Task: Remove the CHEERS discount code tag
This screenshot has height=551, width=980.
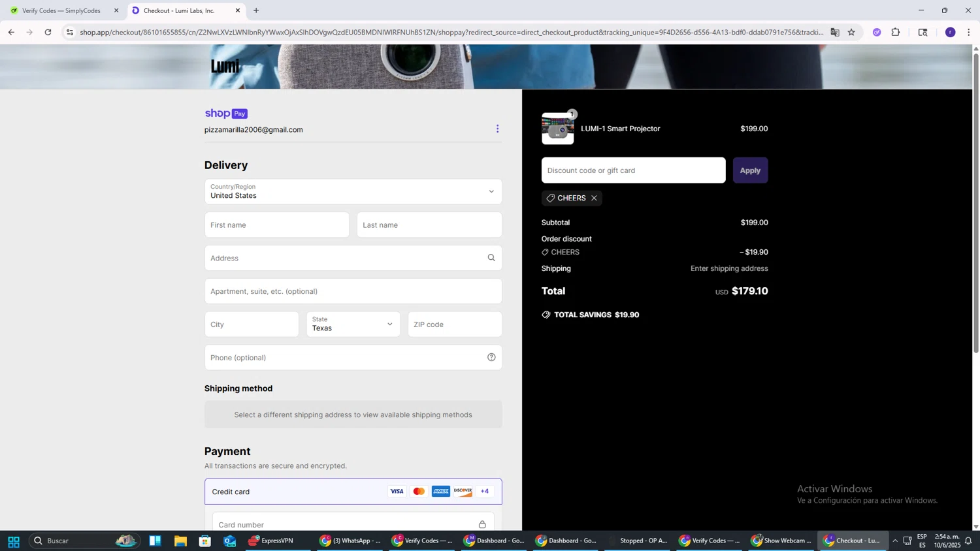Action: point(594,198)
